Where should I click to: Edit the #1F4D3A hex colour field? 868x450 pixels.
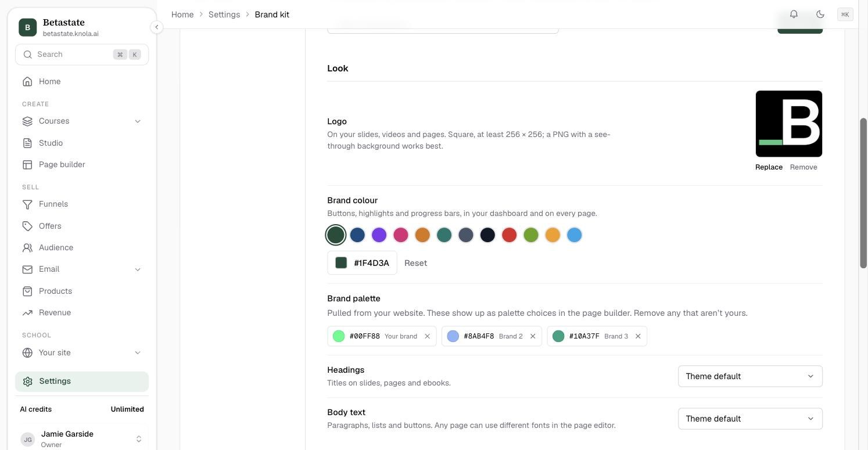pyautogui.click(x=362, y=263)
